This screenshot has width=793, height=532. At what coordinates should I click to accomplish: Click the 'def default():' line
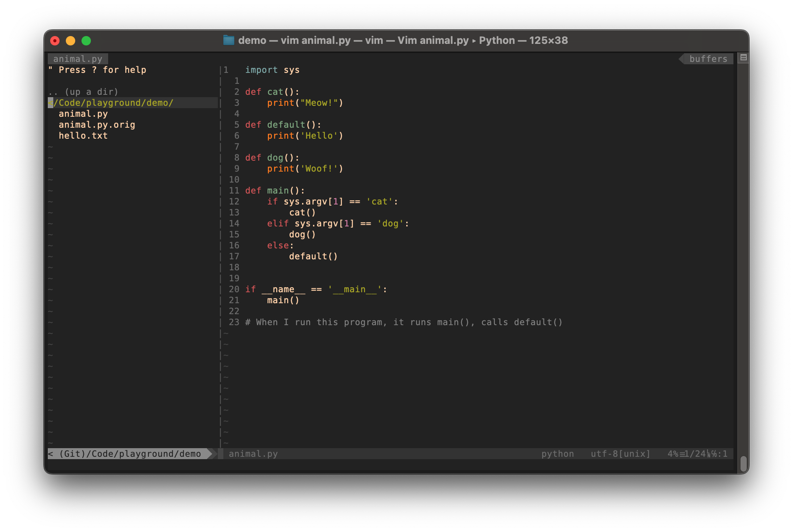[x=283, y=125]
